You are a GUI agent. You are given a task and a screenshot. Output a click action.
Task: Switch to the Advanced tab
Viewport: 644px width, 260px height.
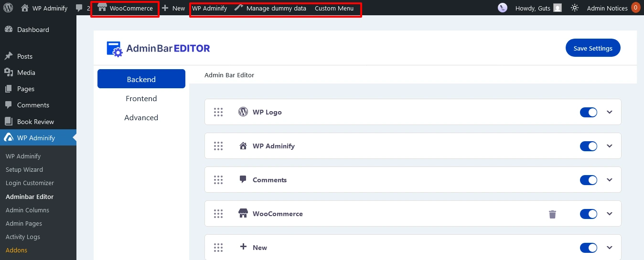point(141,117)
